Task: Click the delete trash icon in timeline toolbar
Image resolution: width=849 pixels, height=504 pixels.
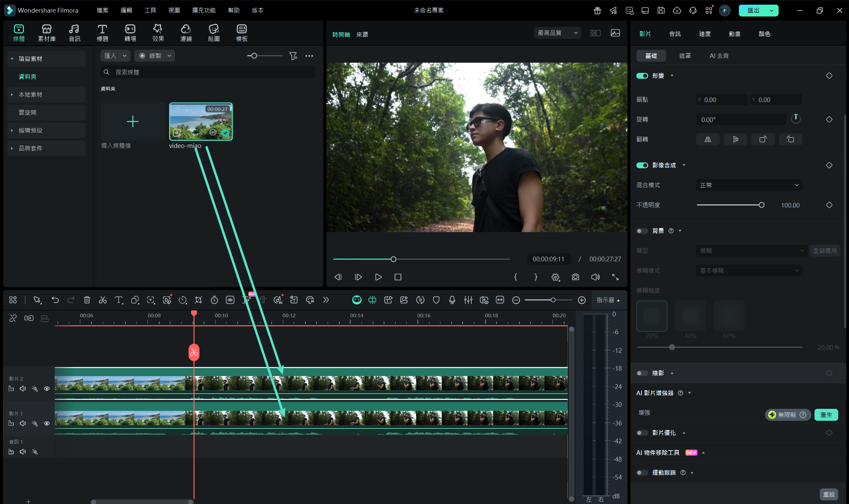Action: tap(87, 300)
